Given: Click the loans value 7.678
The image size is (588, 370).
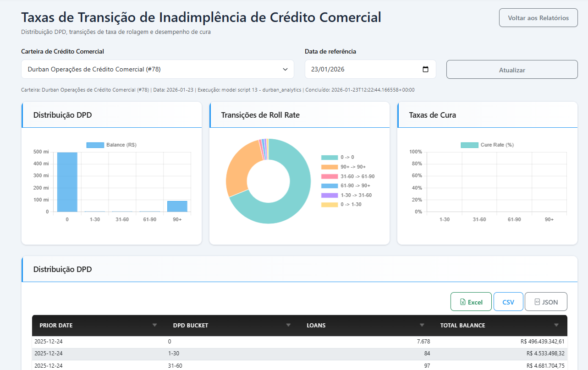Looking at the screenshot, I should click(423, 342).
